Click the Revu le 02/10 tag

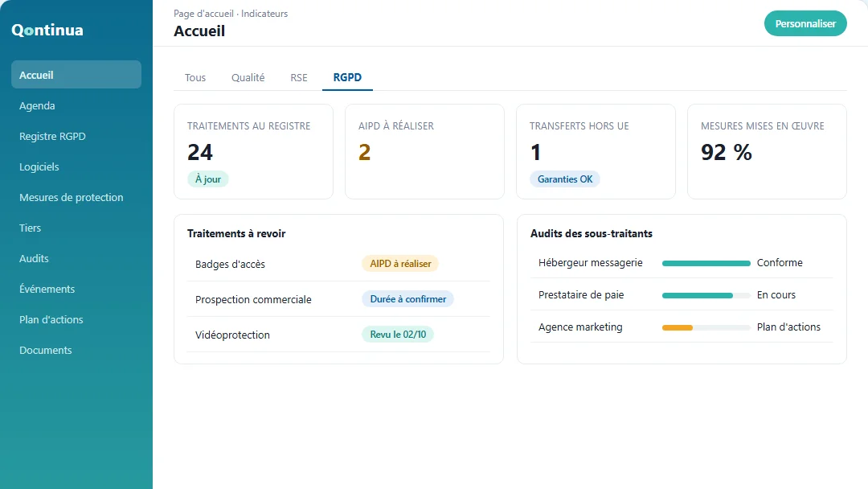[x=398, y=335]
